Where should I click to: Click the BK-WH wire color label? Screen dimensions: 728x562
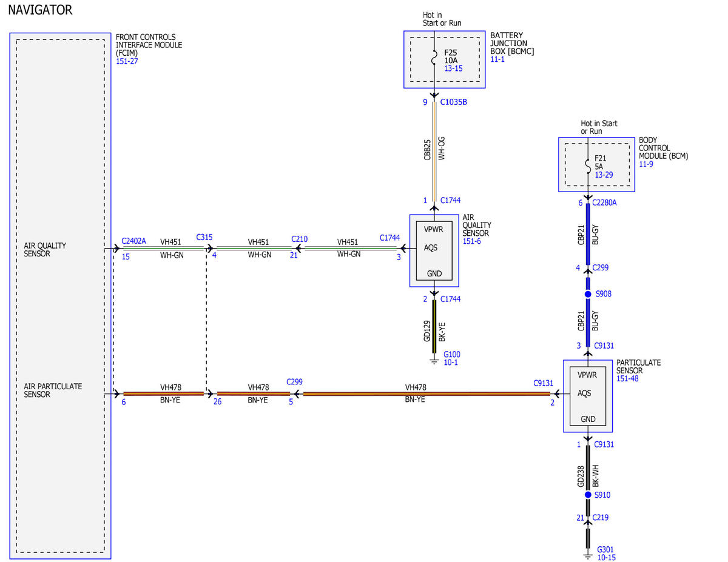[595, 476]
